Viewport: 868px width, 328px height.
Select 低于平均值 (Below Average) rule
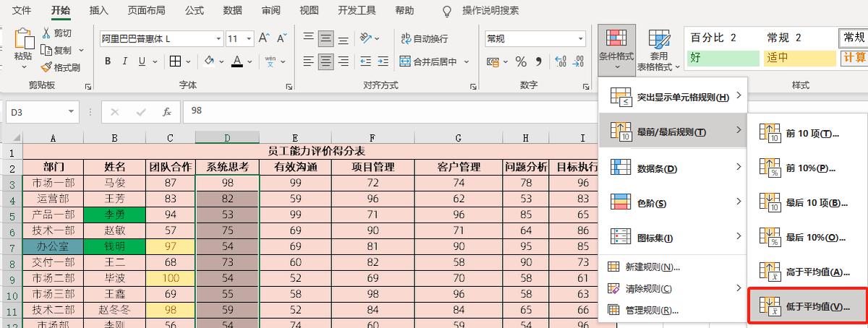tap(807, 306)
